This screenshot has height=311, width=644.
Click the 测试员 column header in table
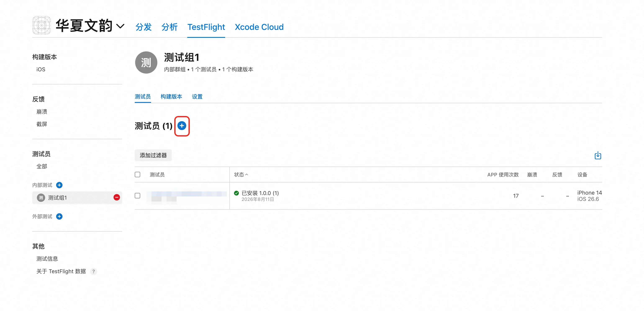[157, 175]
